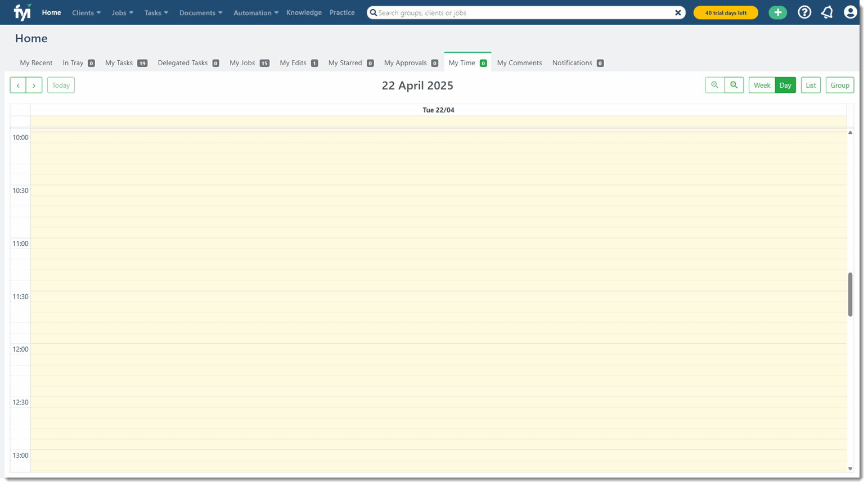Click the 10:30 time label

tap(20, 191)
